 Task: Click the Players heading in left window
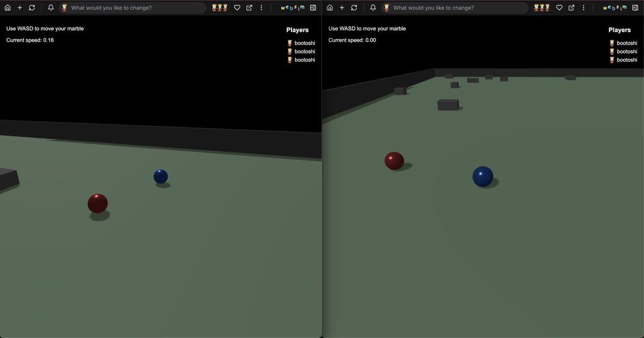(x=297, y=30)
